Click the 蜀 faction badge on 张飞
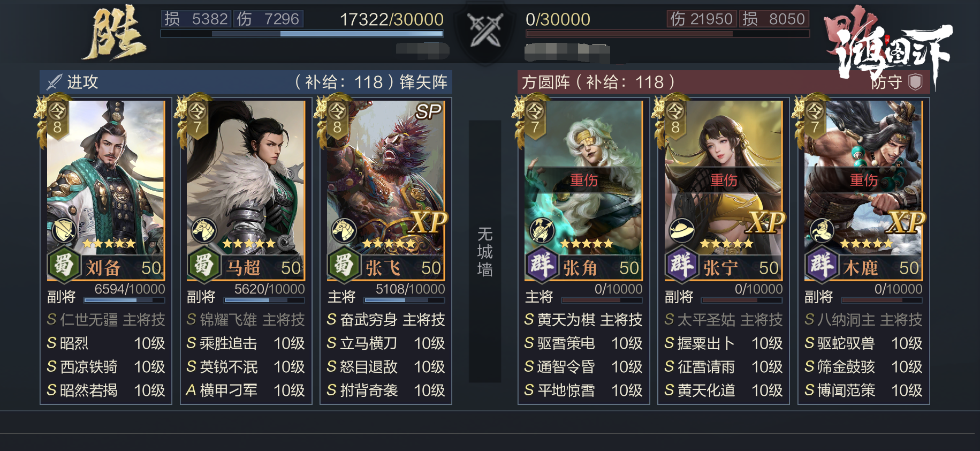This screenshot has width=980, height=451. [343, 265]
